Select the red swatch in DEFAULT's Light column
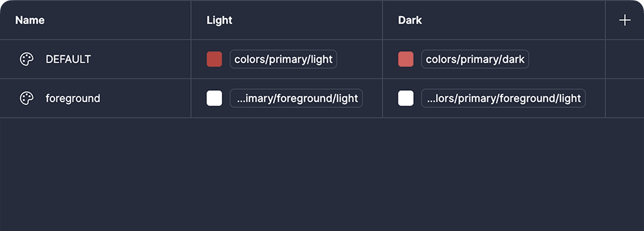 214,59
